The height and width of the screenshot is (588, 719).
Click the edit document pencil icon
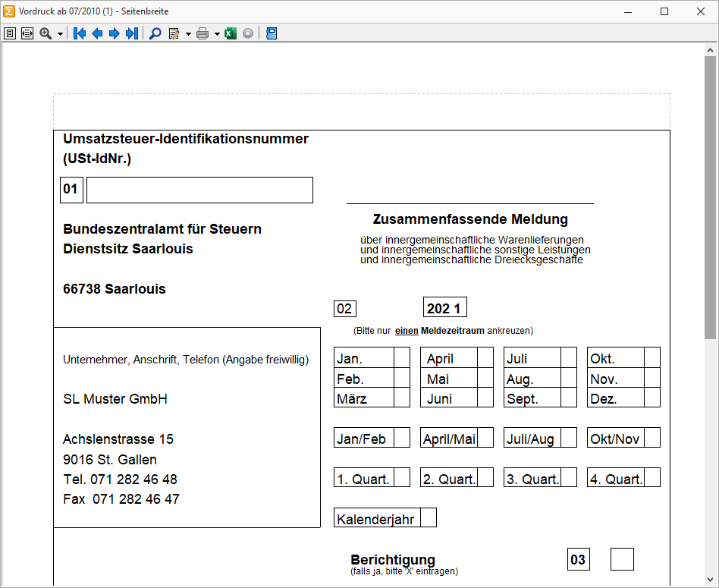pyautogui.click(x=174, y=33)
